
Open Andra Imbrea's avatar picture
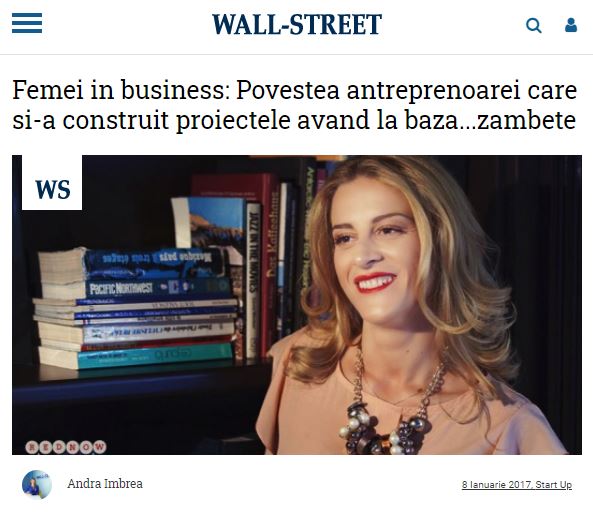click(x=37, y=484)
